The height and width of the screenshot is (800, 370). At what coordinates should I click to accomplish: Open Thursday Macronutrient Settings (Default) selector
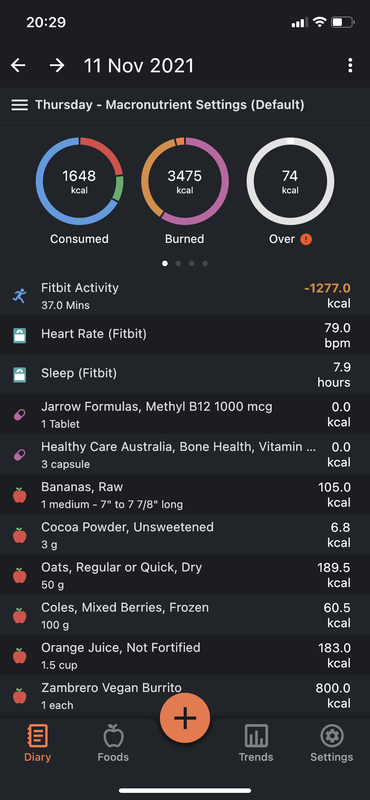click(x=169, y=105)
